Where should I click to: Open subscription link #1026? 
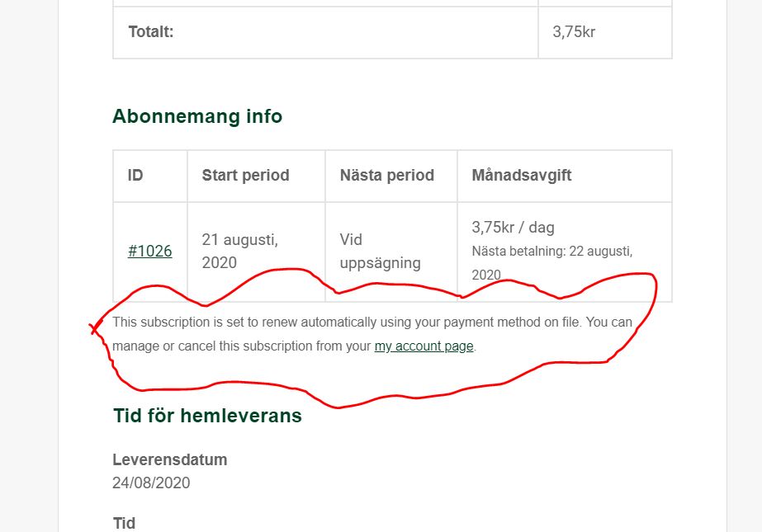pos(149,252)
